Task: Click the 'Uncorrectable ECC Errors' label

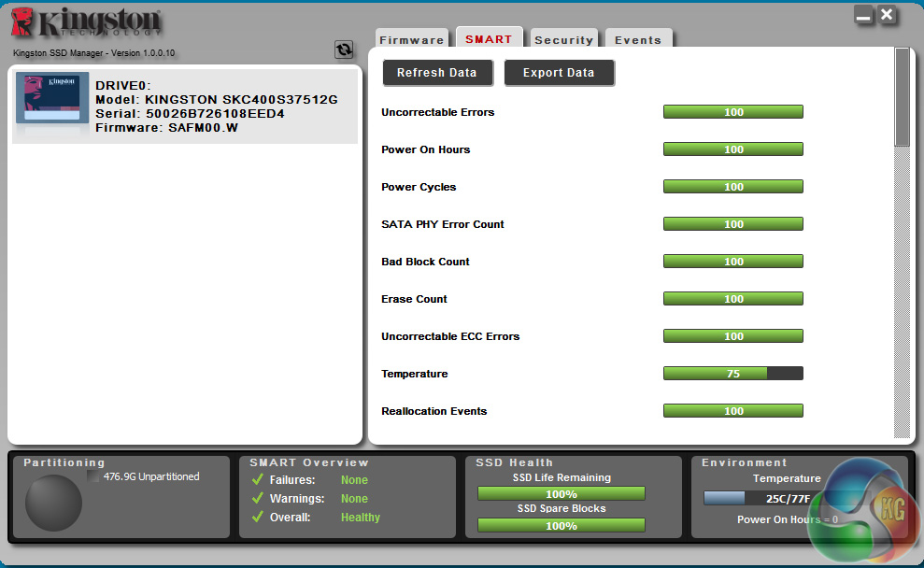Action: click(x=450, y=336)
